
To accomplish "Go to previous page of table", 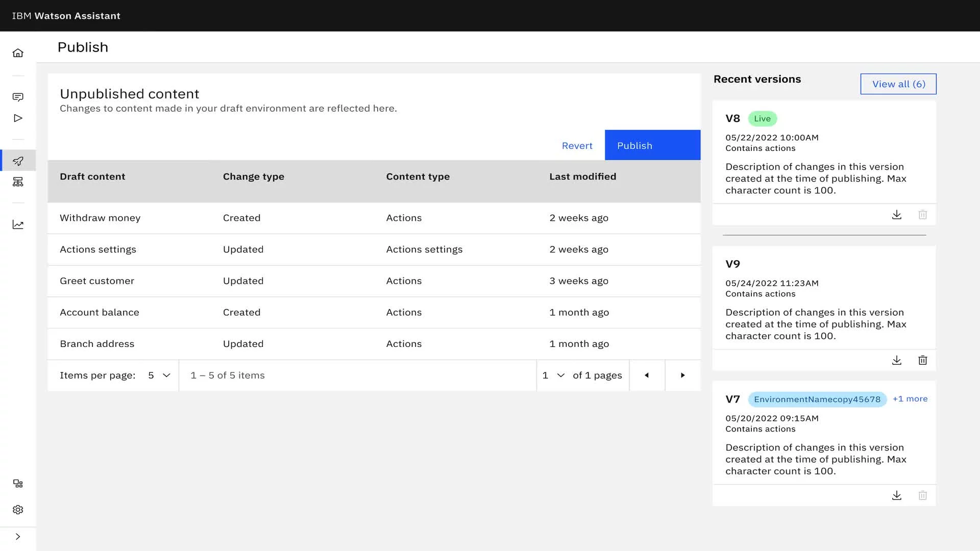I will pos(647,375).
